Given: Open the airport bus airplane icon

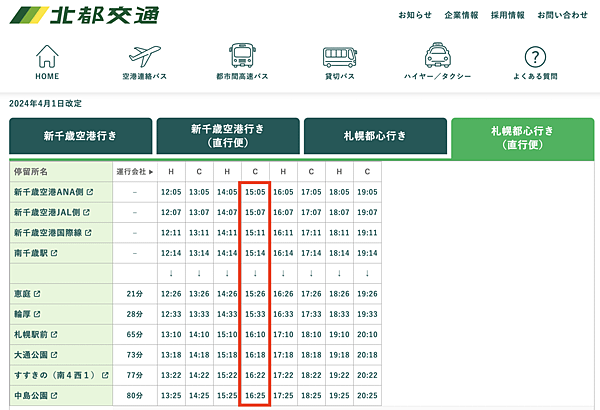Looking at the screenshot, I should (145, 56).
